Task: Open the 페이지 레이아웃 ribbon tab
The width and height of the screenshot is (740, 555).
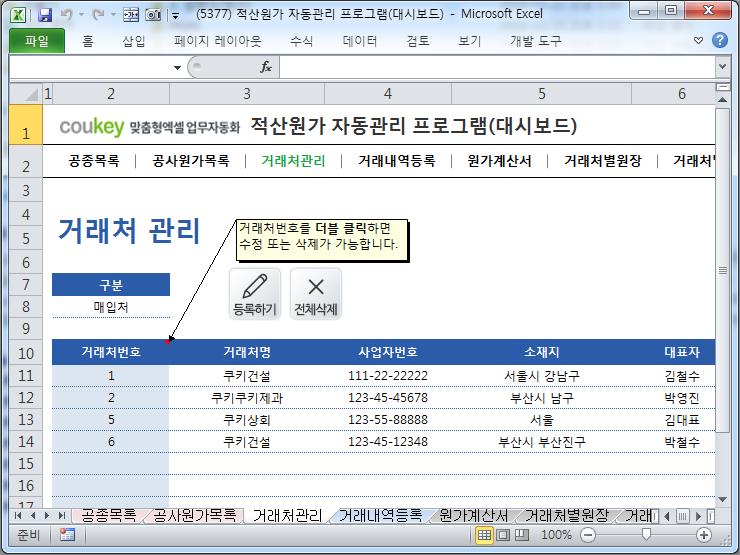Action: (x=217, y=41)
